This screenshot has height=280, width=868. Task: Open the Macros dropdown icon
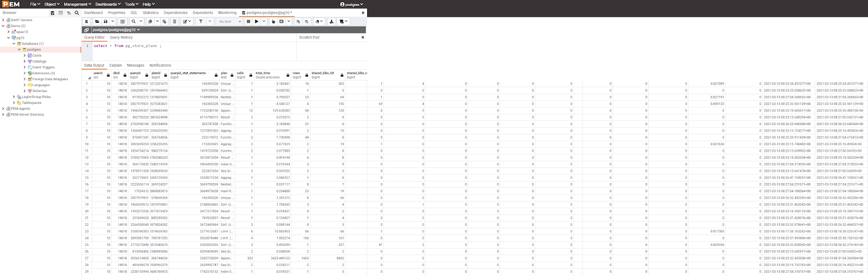coord(343,22)
